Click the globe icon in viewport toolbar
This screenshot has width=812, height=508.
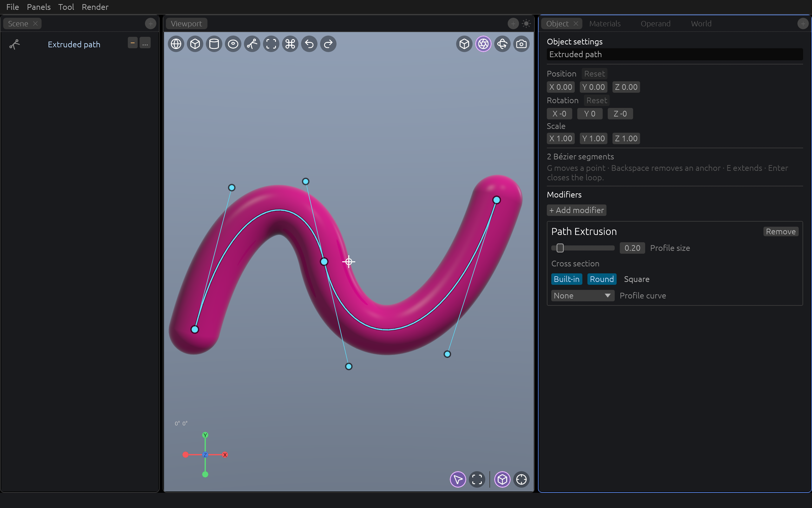pyautogui.click(x=176, y=44)
